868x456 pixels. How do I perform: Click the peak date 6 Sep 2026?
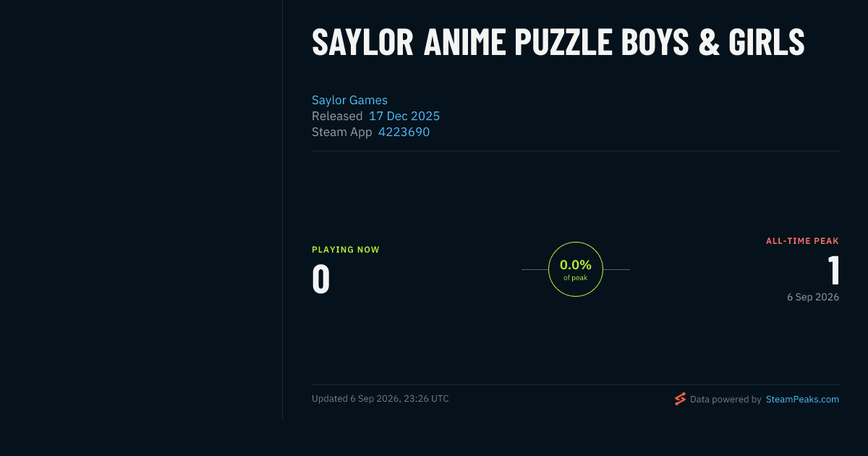coord(813,297)
